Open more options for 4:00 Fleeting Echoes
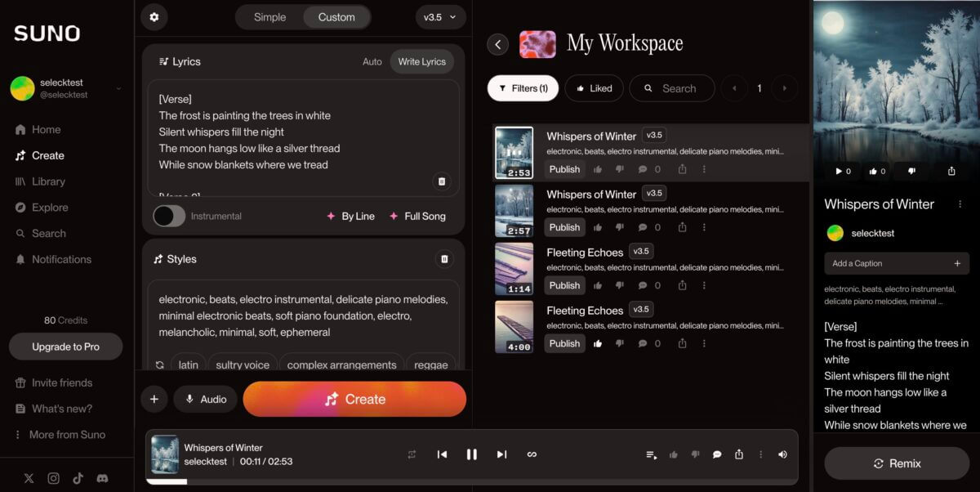 (704, 343)
